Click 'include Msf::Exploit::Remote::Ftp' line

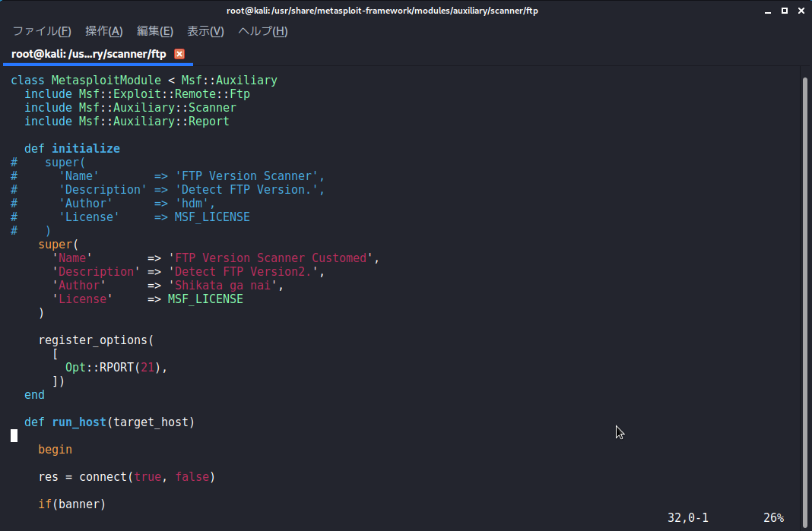click(x=137, y=93)
